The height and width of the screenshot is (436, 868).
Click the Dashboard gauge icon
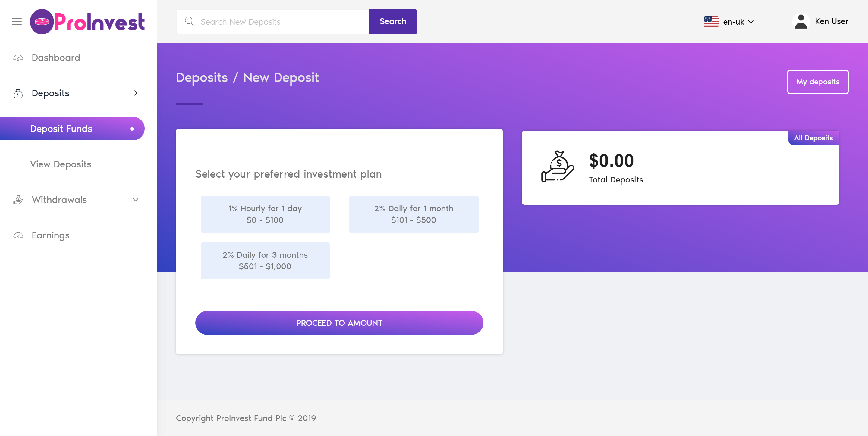(x=18, y=58)
